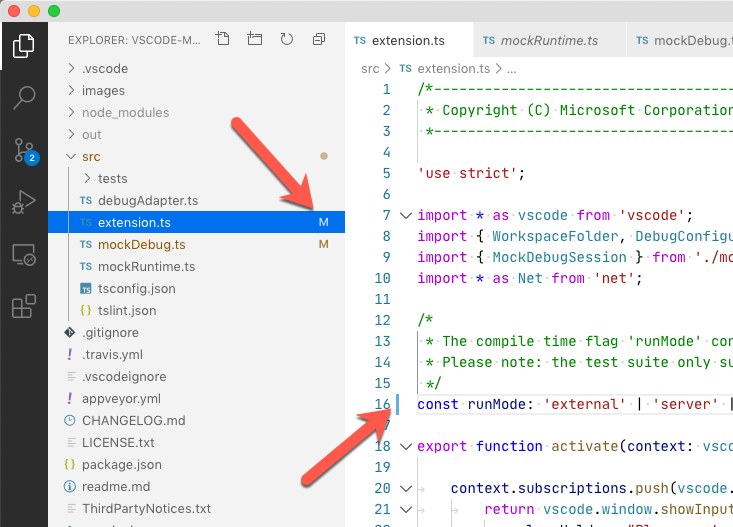Click the macOS yellow minimize window button
The height and width of the screenshot is (527, 733).
tap(34, 11)
